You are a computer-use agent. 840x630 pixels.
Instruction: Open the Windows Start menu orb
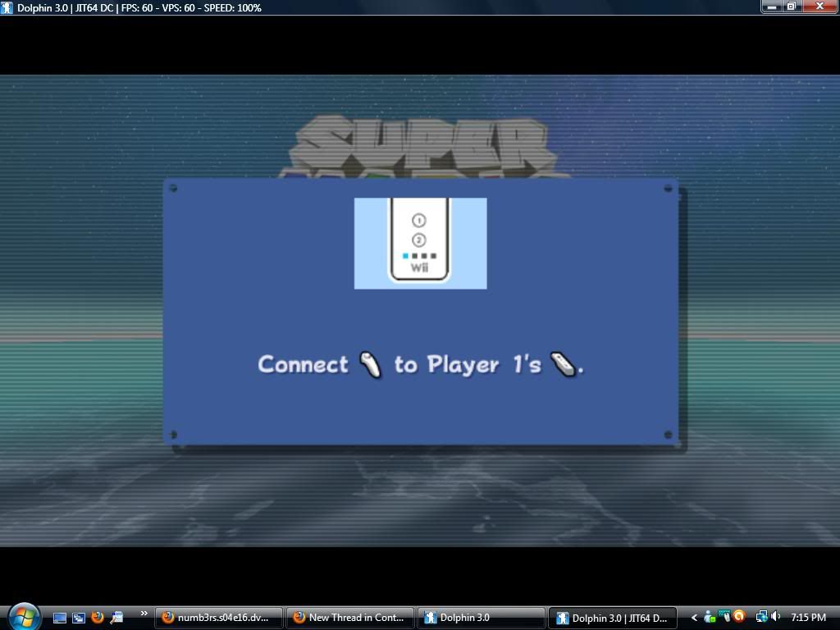pyautogui.click(x=23, y=616)
